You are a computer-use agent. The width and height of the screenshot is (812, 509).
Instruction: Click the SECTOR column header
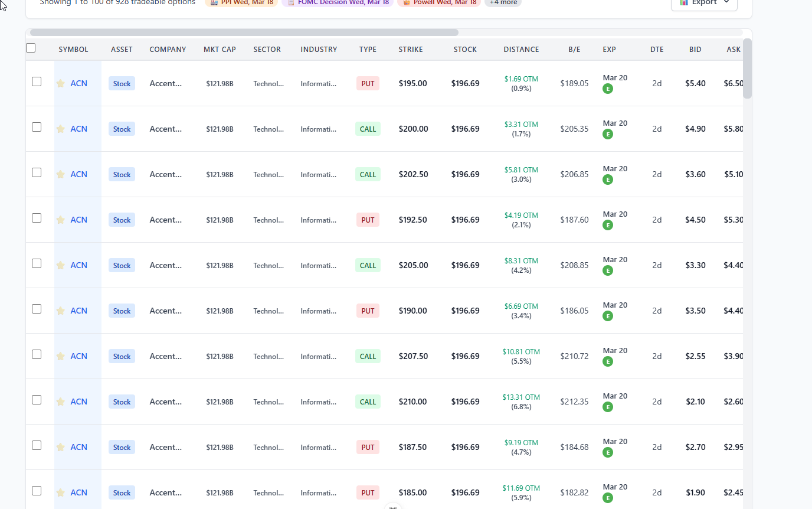(x=267, y=50)
